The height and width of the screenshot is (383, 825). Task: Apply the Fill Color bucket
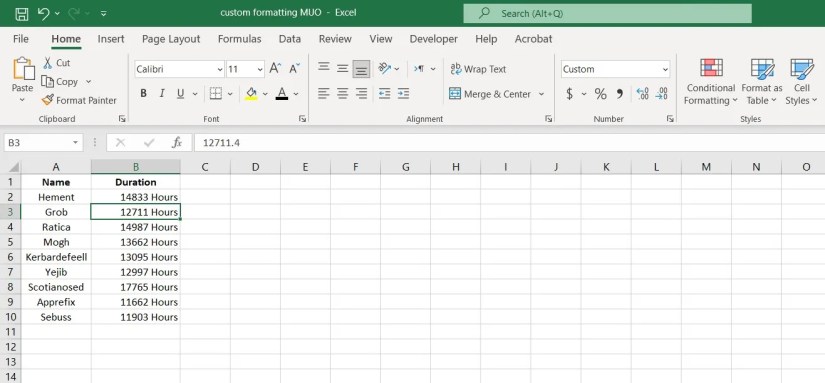[x=251, y=94]
